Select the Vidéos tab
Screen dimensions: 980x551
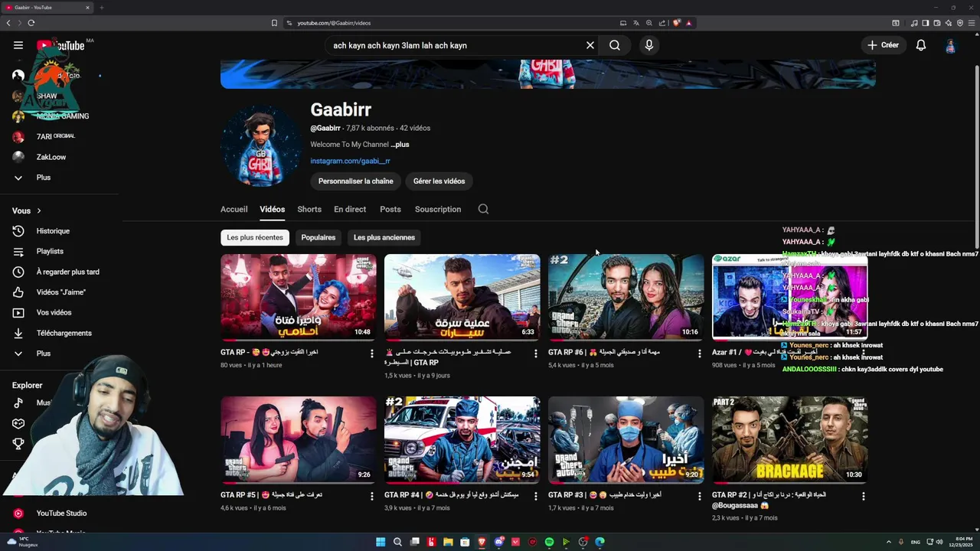point(272,209)
